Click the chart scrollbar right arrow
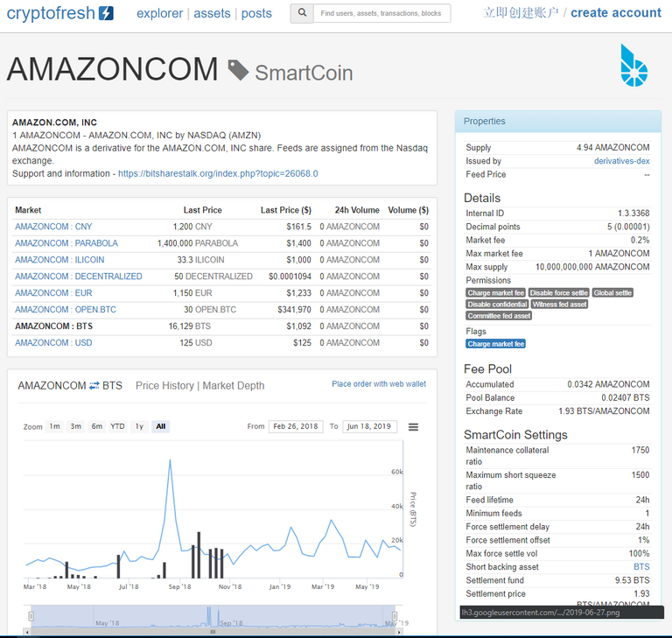 [399, 632]
